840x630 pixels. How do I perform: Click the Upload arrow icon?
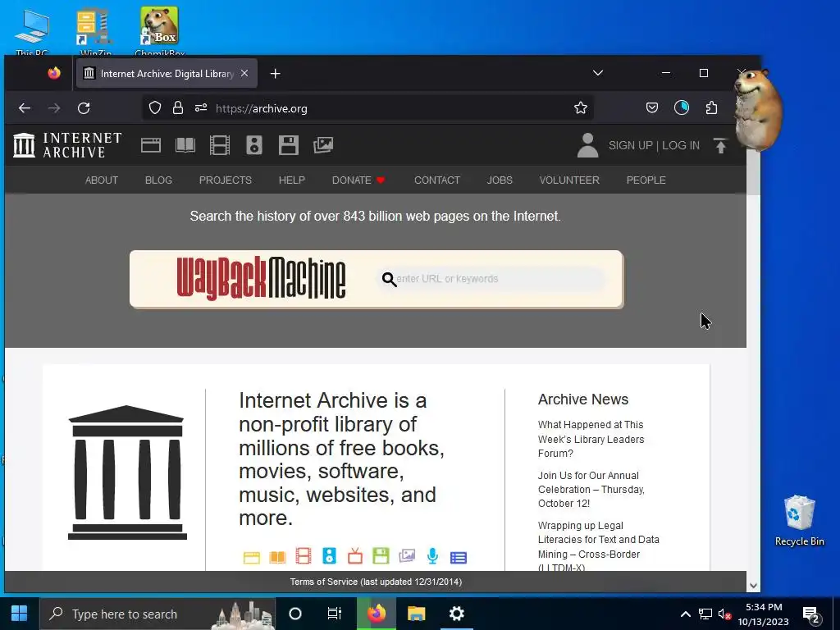click(720, 145)
